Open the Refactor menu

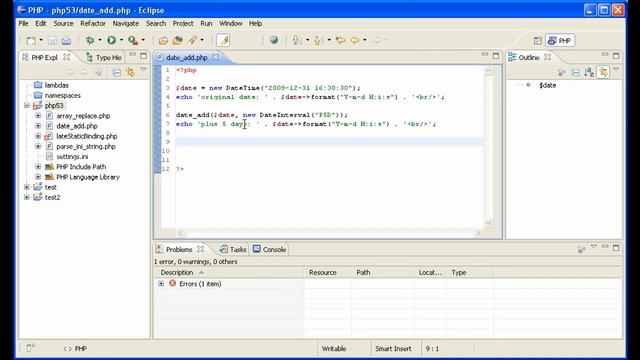point(93,23)
